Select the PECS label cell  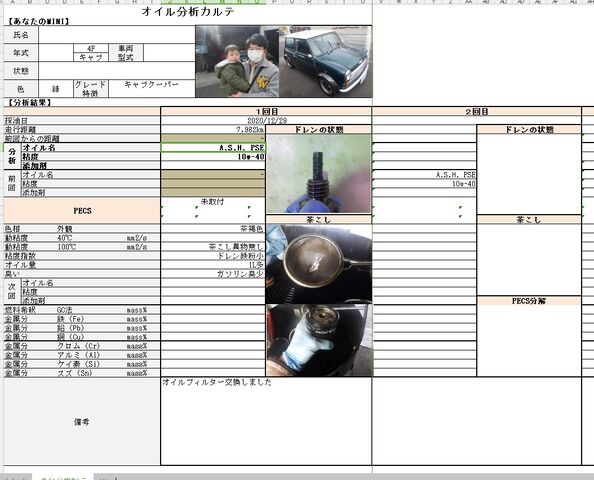click(82, 211)
